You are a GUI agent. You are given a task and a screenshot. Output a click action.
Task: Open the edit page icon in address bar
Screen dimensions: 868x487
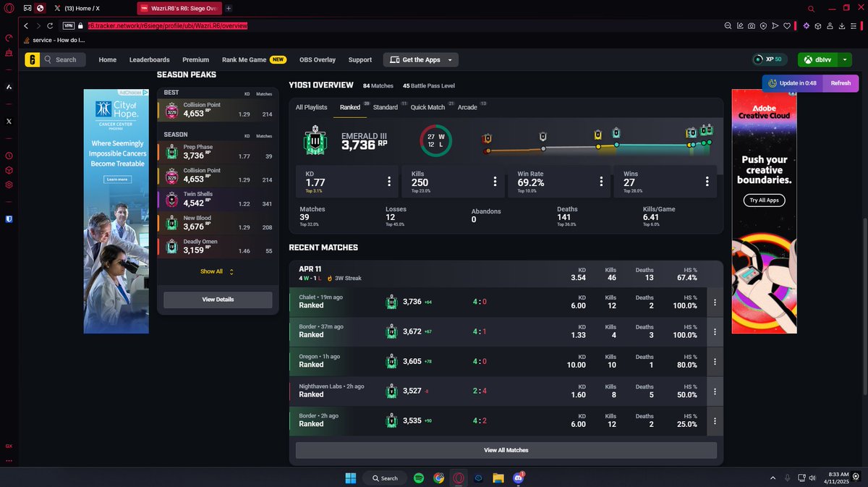(x=740, y=25)
